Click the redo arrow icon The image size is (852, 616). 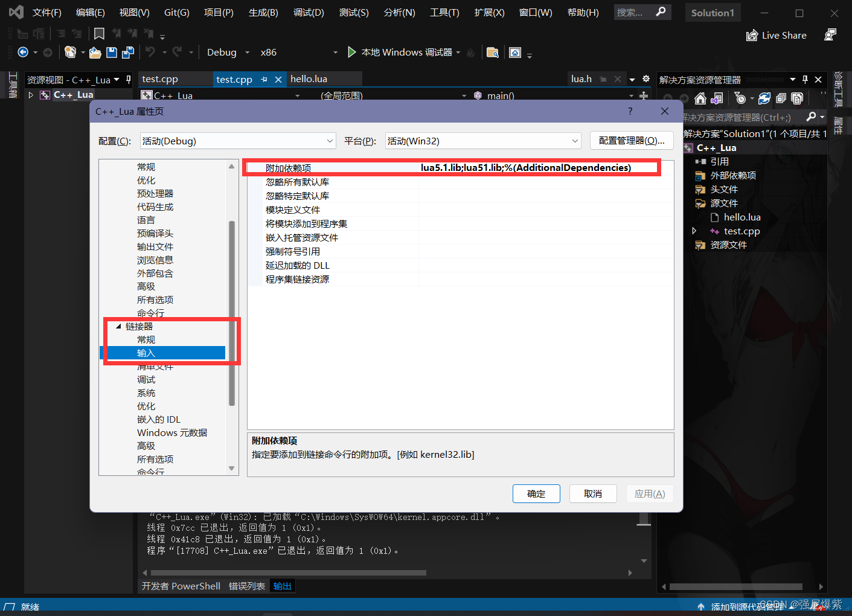(x=177, y=52)
